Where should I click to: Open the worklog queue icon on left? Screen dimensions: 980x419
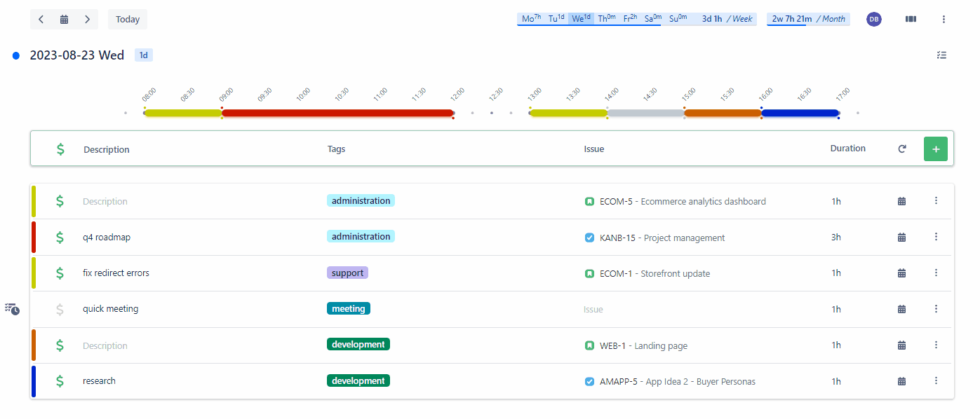coord(12,309)
